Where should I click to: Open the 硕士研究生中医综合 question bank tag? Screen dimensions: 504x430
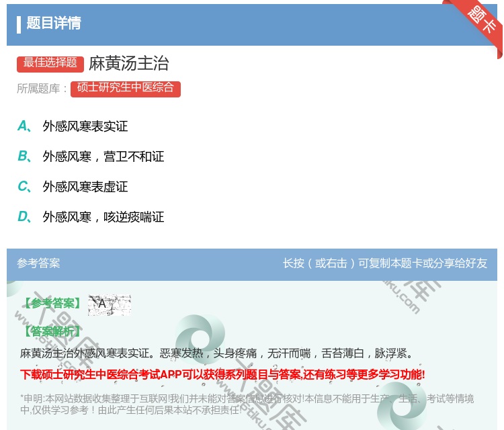coord(126,89)
